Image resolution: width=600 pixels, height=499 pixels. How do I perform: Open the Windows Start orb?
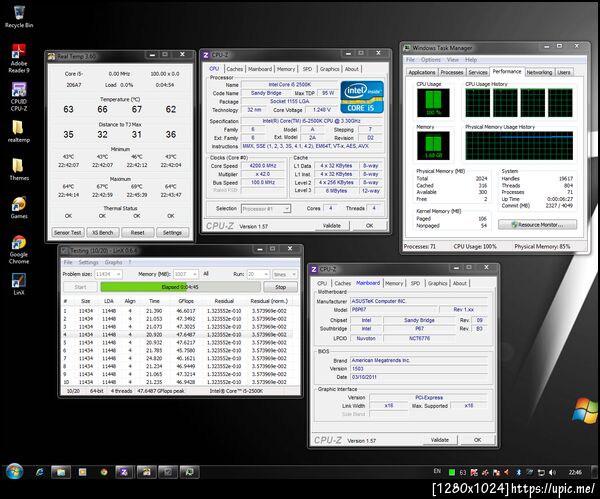point(15,472)
